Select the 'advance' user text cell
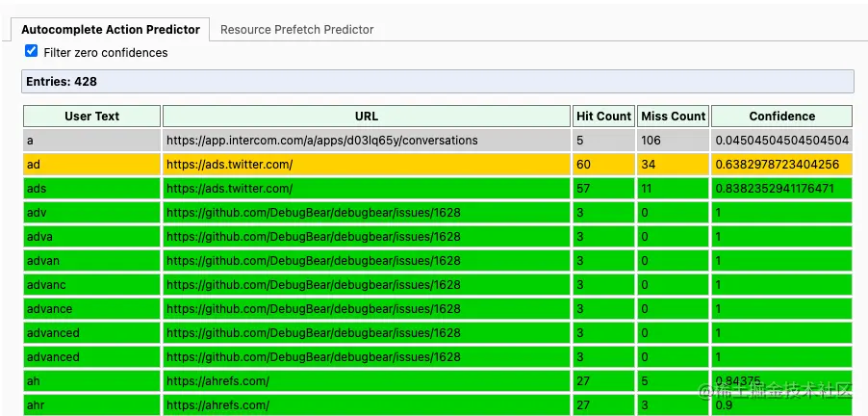The image size is (868, 416). (x=91, y=308)
